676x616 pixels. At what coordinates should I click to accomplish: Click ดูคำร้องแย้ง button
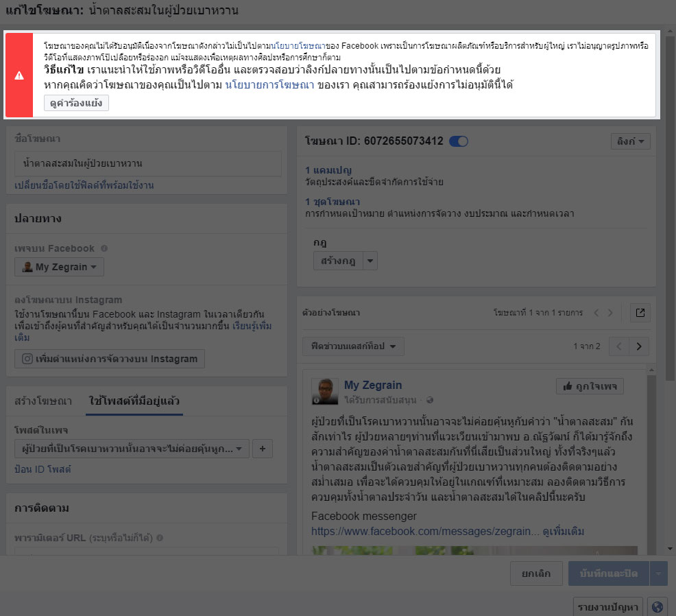pyautogui.click(x=76, y=103)
